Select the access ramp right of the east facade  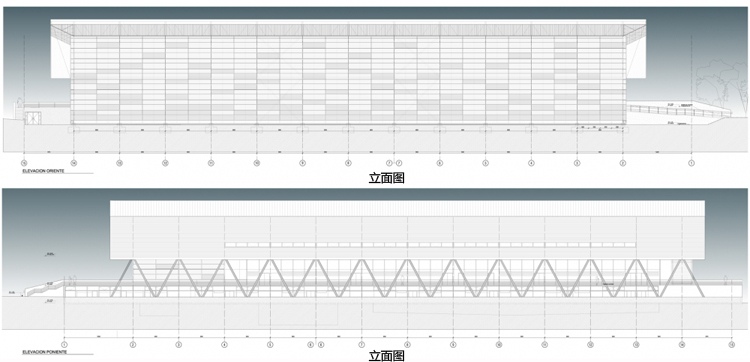(x=679, y=111)
